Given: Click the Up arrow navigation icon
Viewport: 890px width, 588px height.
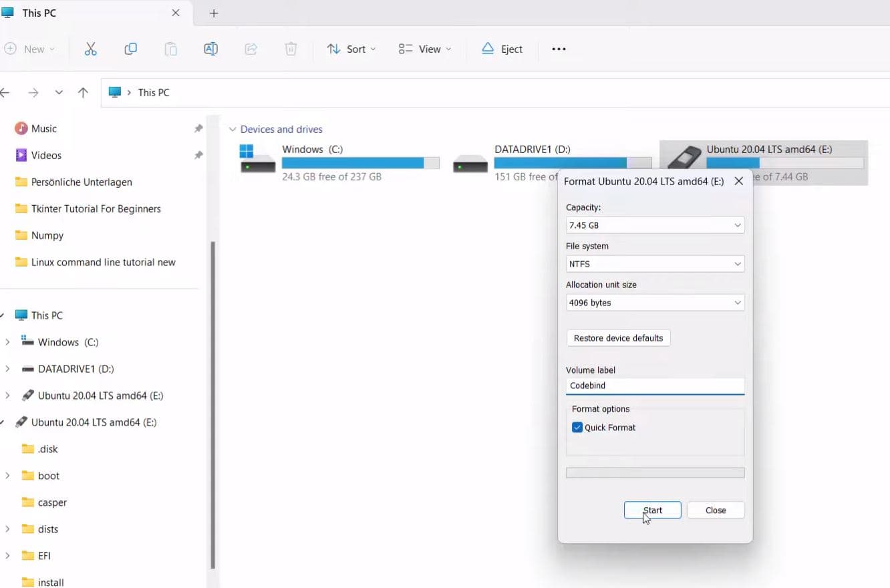Looking at the screenshot, I should (83, 93).
